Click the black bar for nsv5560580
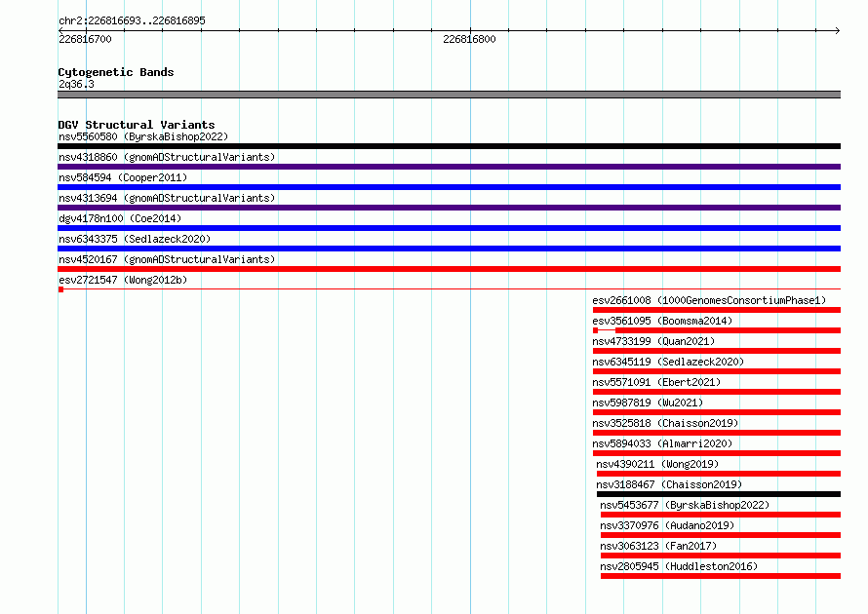Screen dimensions: 868x614 click(x=449, y=146)
